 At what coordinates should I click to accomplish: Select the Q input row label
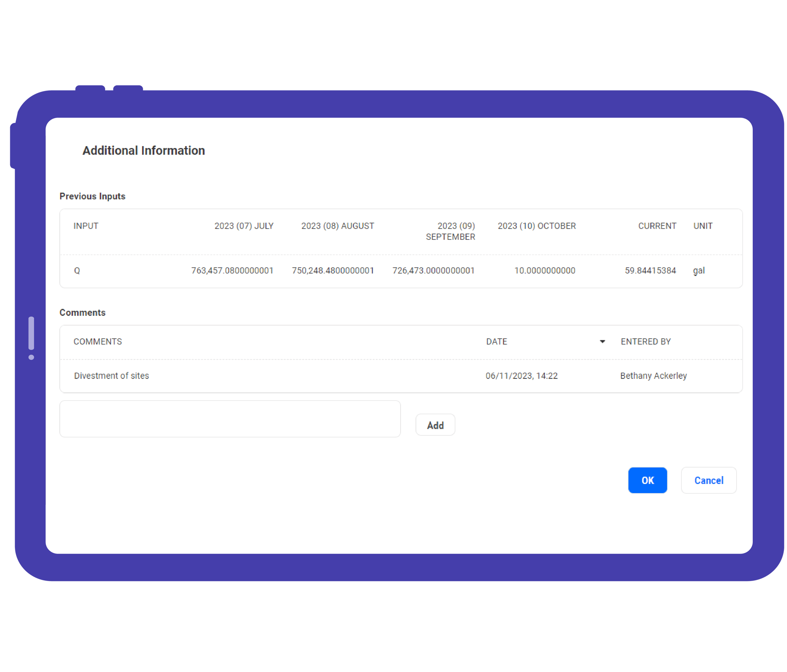(x=77, y=271)
